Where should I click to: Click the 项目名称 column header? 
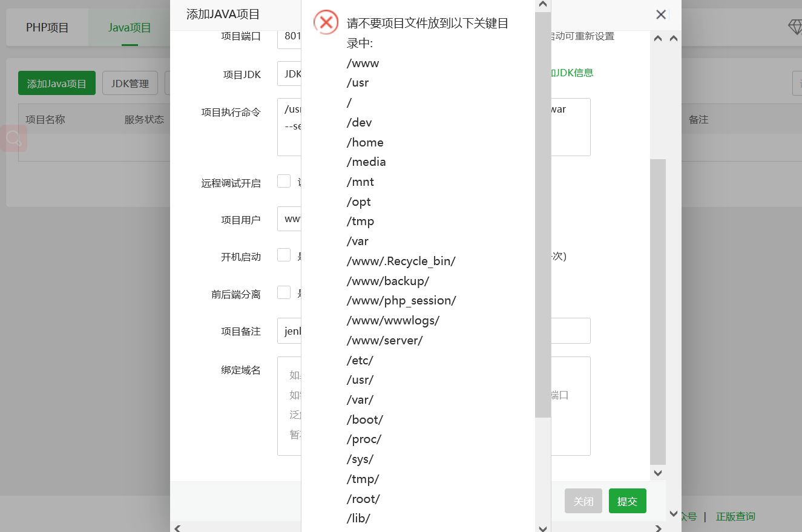pyautogui.click(x=45, y=119)
